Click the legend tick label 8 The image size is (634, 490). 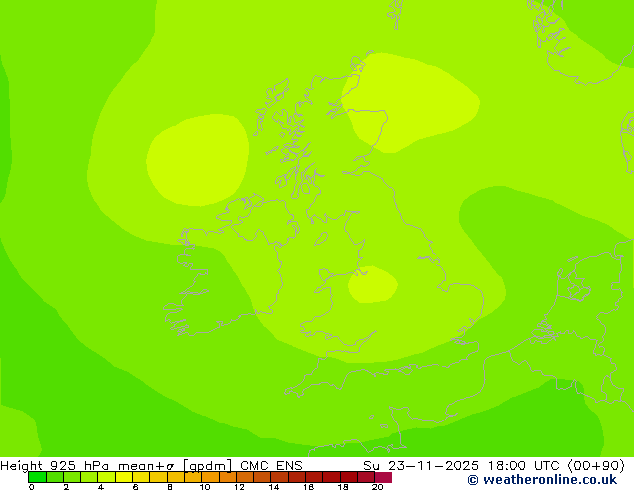coord(170,487)
